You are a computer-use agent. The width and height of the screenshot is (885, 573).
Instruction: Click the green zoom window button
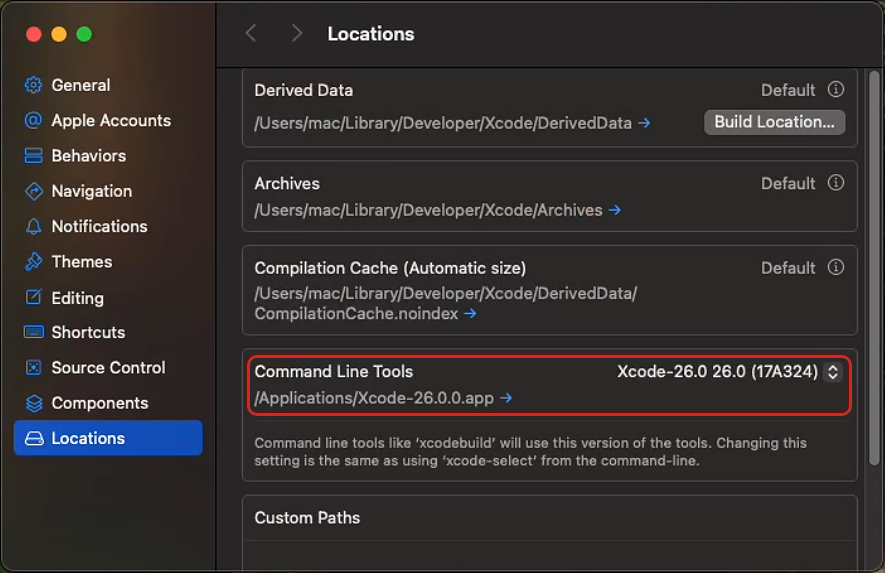(85, 34)
